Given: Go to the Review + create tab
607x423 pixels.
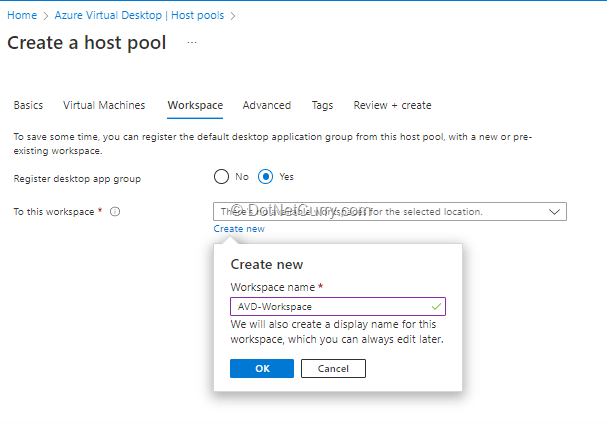Looking at the screenshot, I should [x=392, y=105].
